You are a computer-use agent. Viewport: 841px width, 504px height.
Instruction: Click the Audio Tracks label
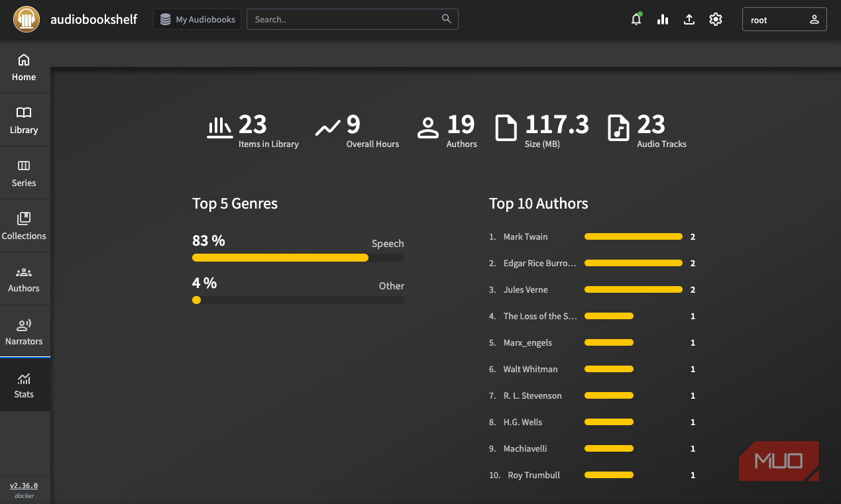[661, 144]
